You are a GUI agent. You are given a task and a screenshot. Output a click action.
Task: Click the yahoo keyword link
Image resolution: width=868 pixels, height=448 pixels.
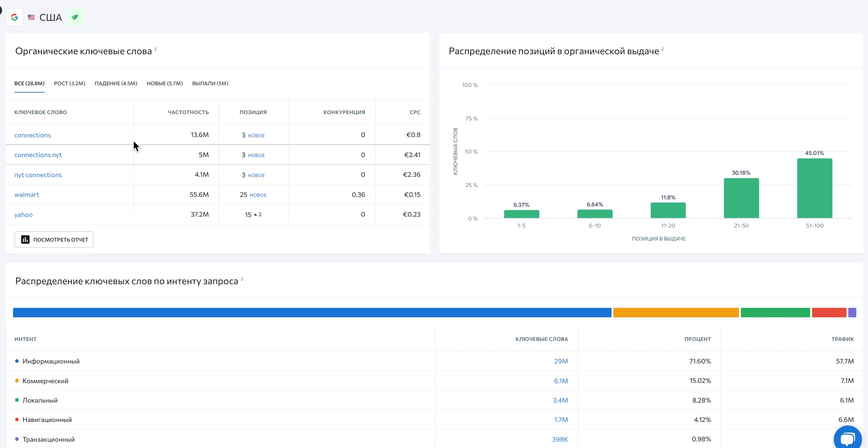tap(23, 215)
